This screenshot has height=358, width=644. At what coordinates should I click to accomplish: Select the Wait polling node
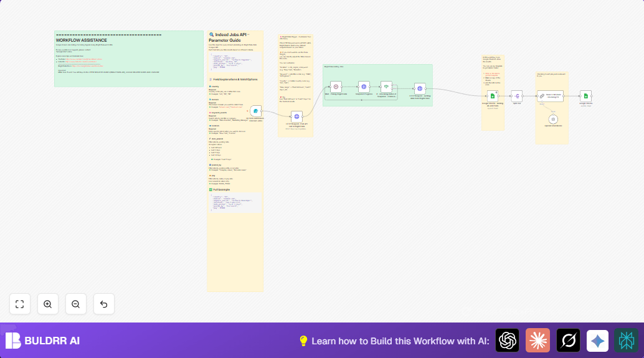336,87
